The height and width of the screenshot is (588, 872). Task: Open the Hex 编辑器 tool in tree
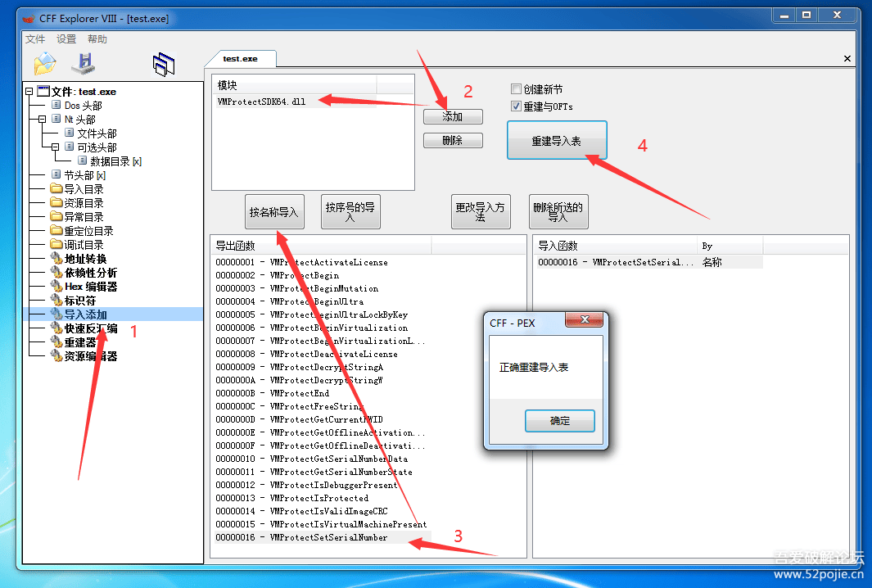click(90, 287)
